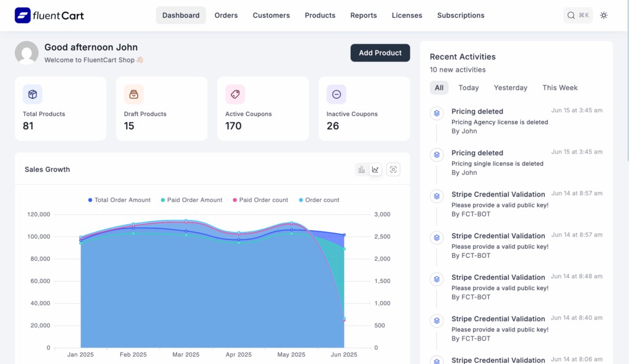
Task: Navigate to the Reports section
Action: click(363, 15)
